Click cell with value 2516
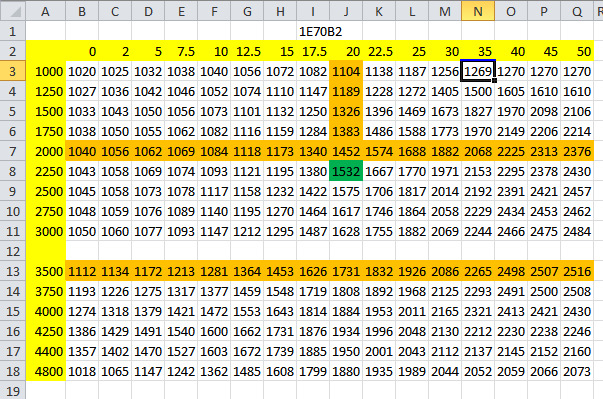Image resolution: width=603 pixels, height=399 pixels. 577,271
